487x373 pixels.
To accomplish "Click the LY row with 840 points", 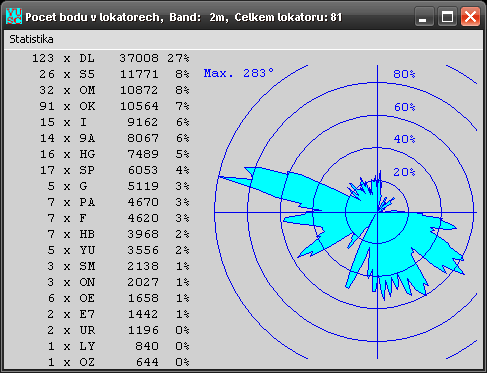I will 118,346.
